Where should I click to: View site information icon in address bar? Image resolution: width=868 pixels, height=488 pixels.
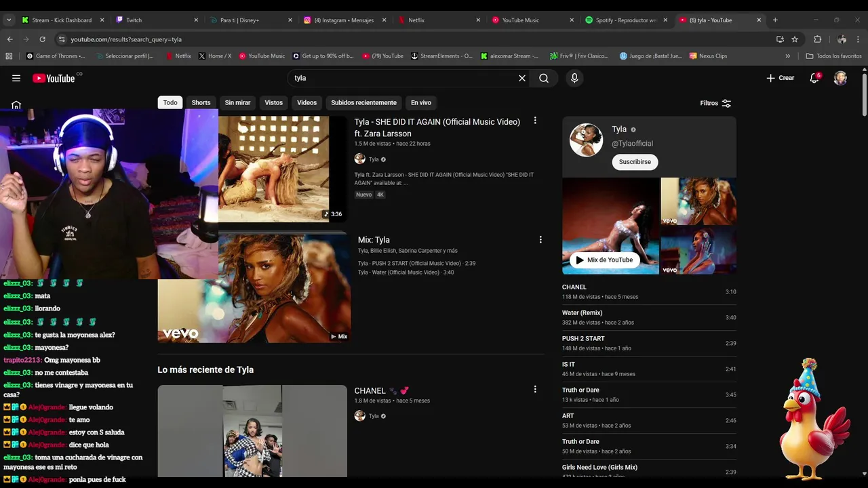[62, 39]
